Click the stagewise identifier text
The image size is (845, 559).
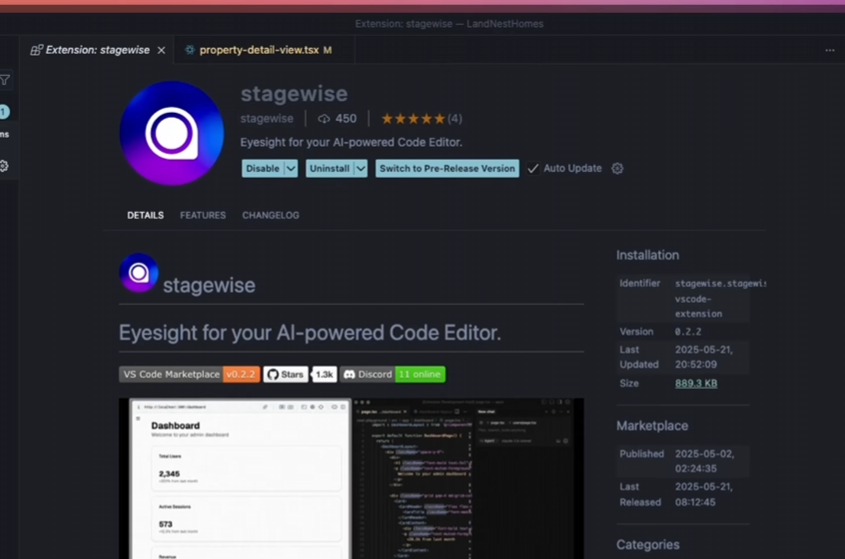click(720, 298)
